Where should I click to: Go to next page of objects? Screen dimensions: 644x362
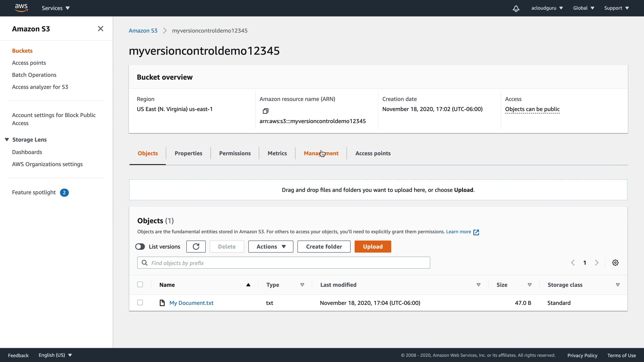[596, 263]
